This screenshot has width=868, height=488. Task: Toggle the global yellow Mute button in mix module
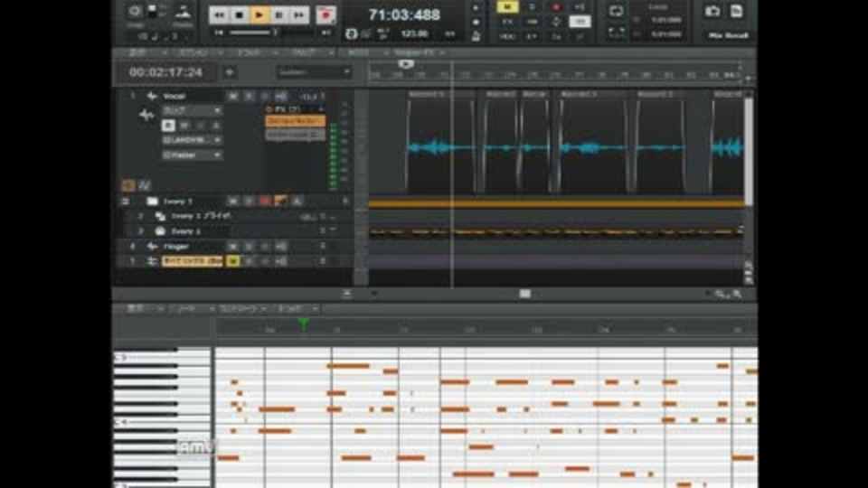pos(507,6)
